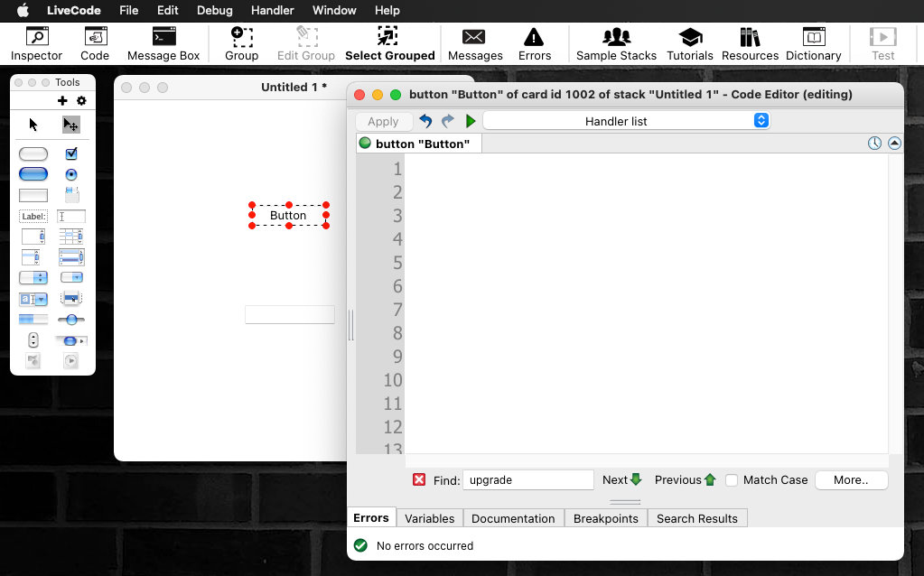The image size is (924, 576).
Task: Open the Inspector from the toolbar
Action: (x=36, y=44)
